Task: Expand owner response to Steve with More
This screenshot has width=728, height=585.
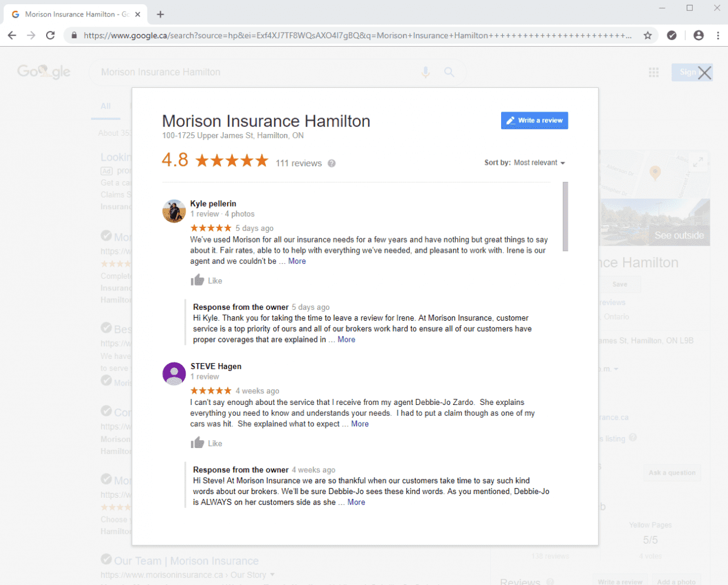Action: [x=356, y=502]
